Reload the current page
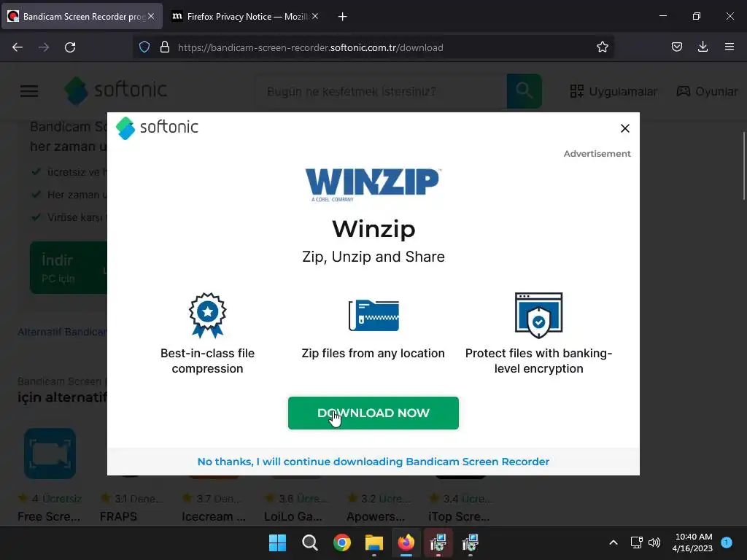The height and width of the screenshot is (560, 747). (x=70, y=47)
